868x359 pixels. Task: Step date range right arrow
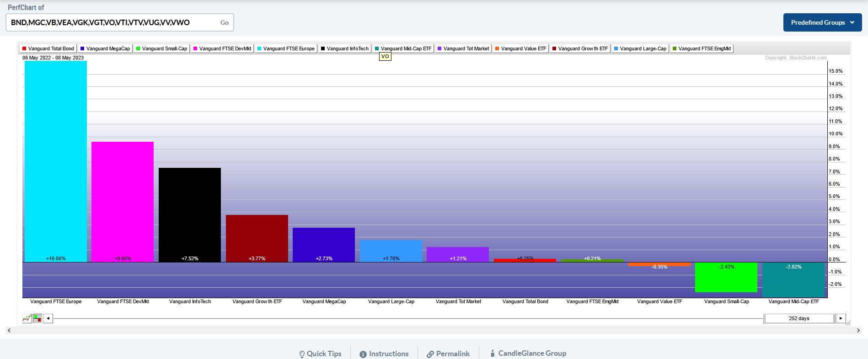click(x=841, y=318)
